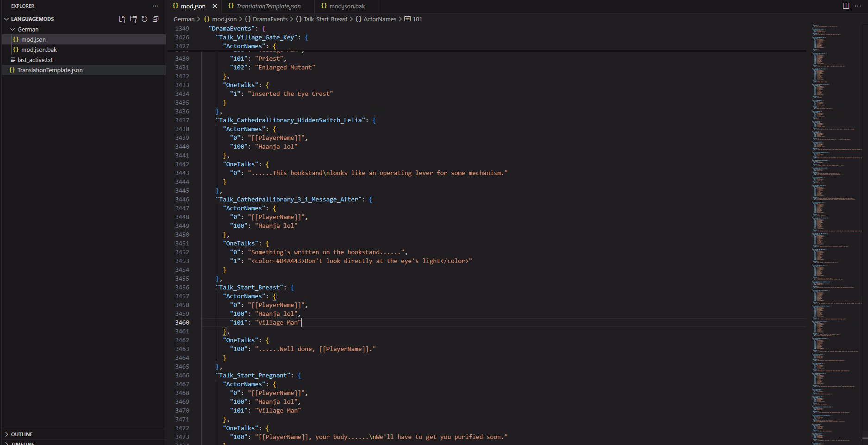The height and width of the screenshot is (445, 868).
Task: Click "your body......" string on line 3473
Action: [381, 437]
